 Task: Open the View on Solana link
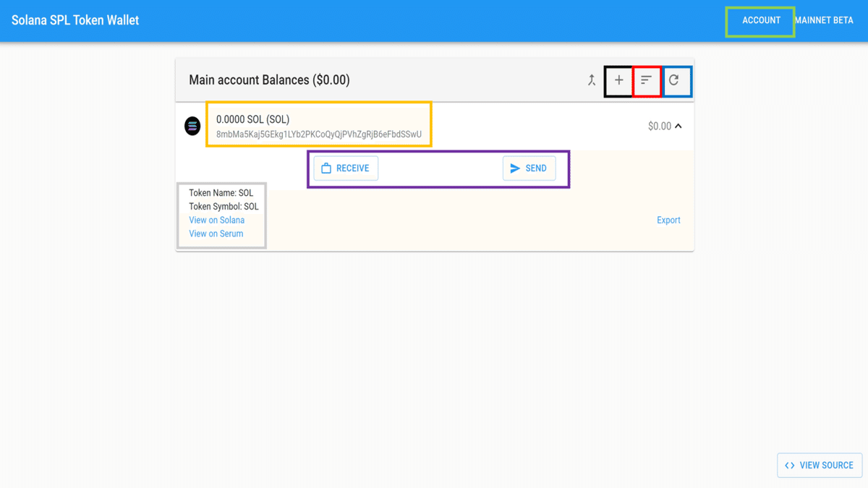[217, 220]
